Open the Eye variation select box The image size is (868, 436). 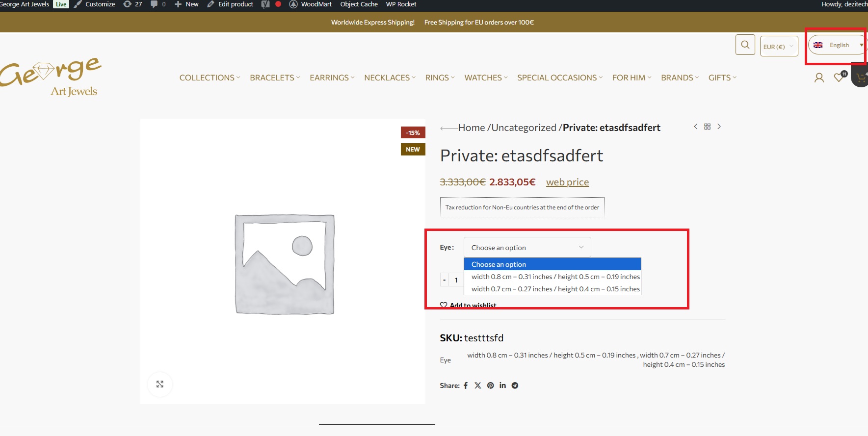(x=527, y=248)
